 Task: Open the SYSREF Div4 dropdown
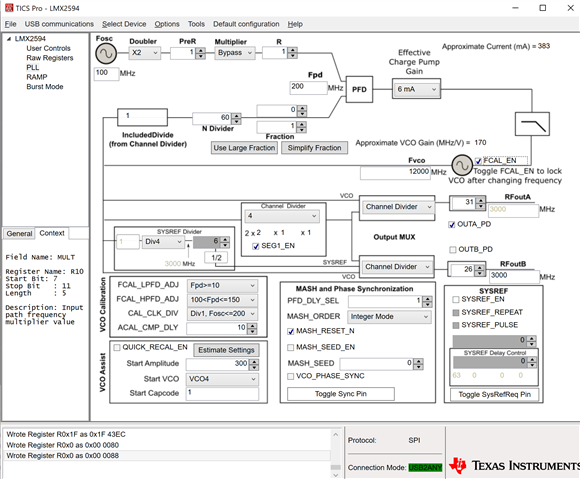(x=163, y=242)
